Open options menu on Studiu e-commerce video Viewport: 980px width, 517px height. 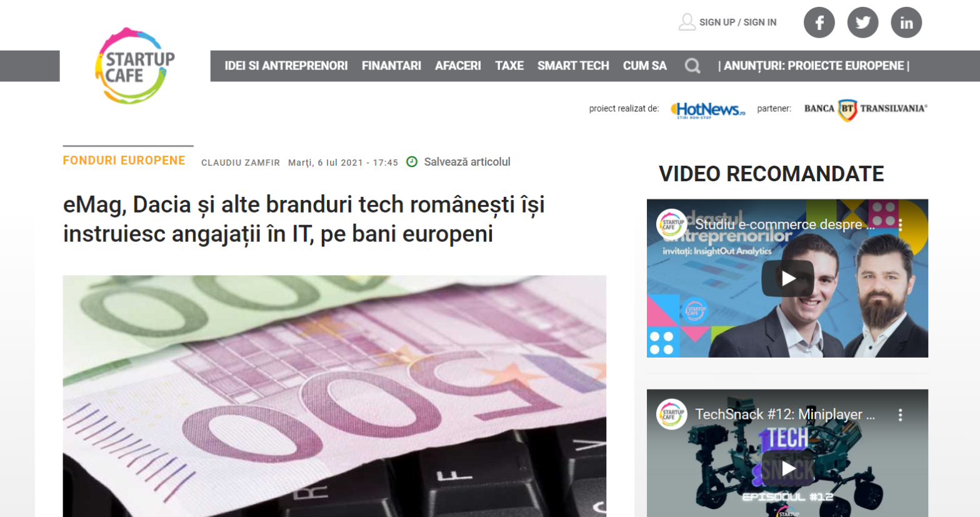[901, 224]
